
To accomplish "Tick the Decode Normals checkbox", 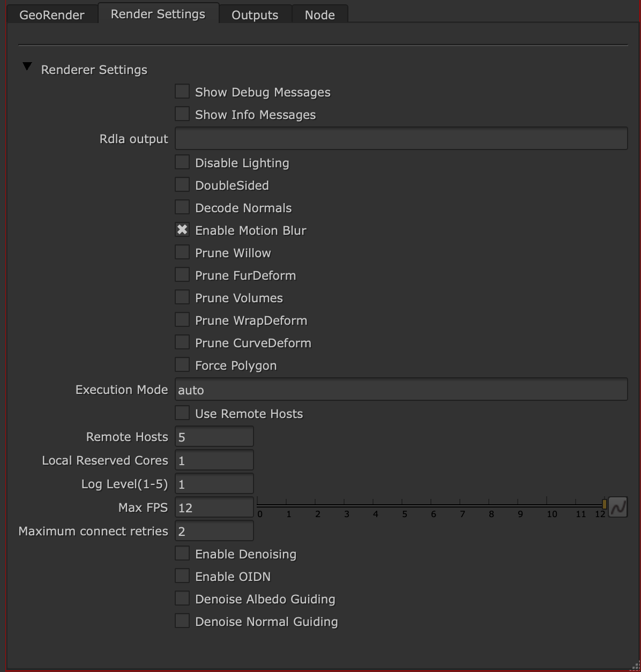I will point(182,207).
